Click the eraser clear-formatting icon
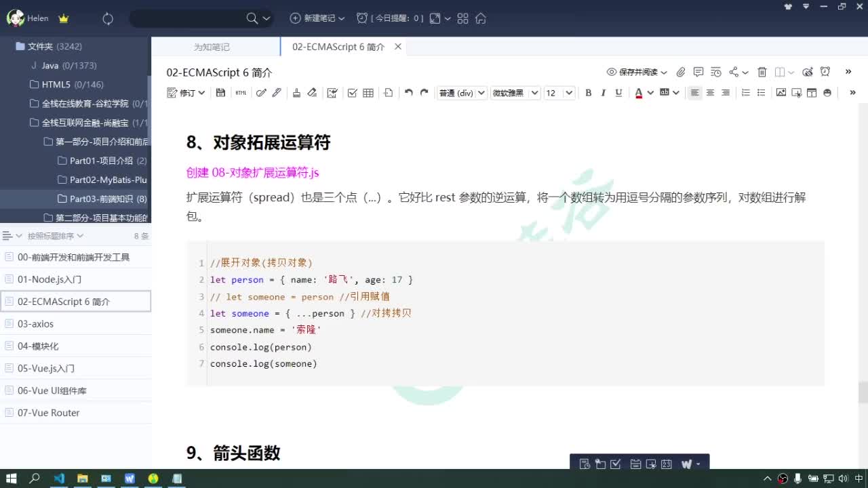The width and height of the screenshot is (868, 488). tap(312, 93)
